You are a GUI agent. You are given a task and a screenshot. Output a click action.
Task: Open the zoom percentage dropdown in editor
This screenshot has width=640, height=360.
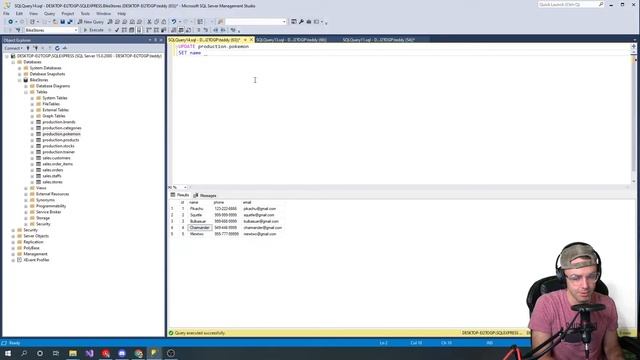point(185,187)
